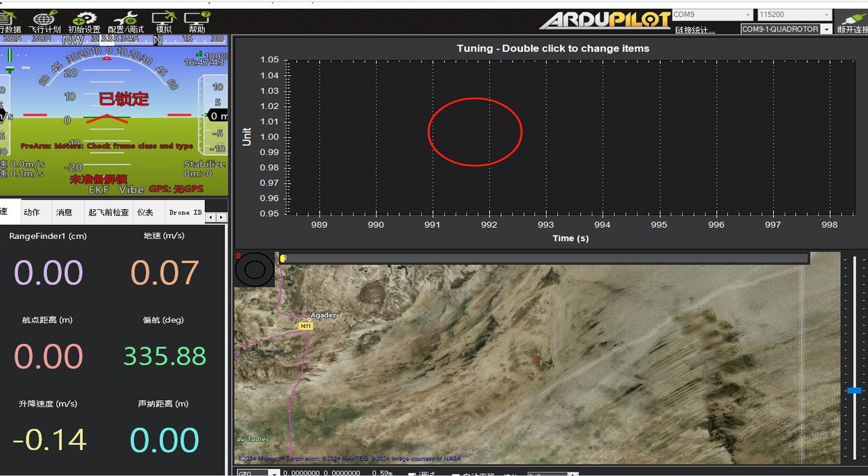Screen dimensions: 868x476
Task: Open the 飞行计划 flight plan screen
Action: point(44,22)
